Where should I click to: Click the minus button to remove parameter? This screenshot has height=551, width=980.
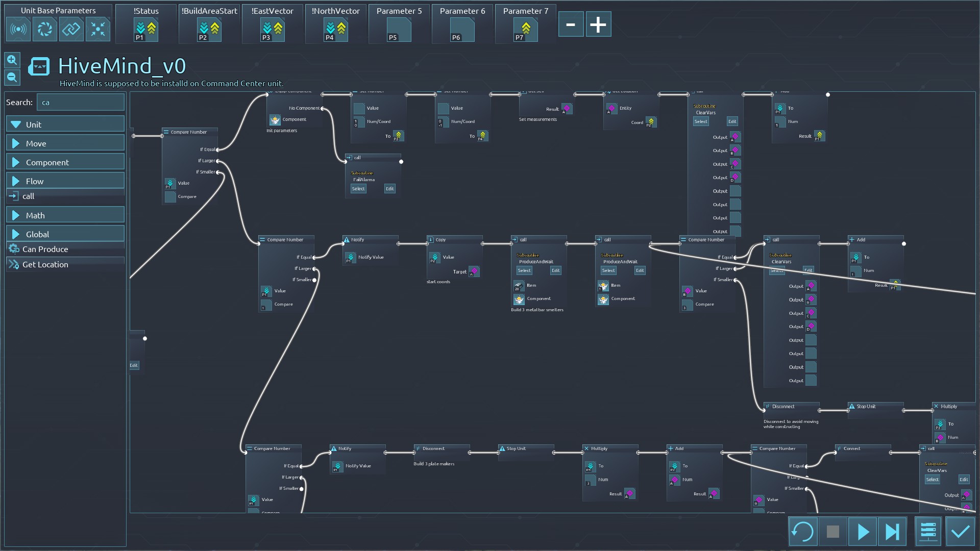click(x=571, y=24)
